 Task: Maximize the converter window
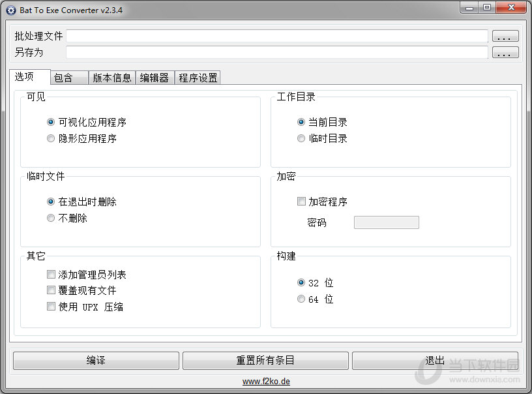coord(487,7)
